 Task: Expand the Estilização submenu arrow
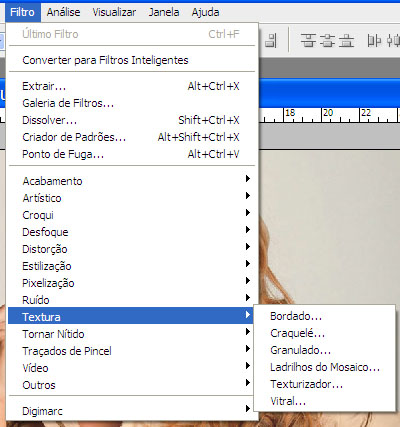click(x=248, y=264)
